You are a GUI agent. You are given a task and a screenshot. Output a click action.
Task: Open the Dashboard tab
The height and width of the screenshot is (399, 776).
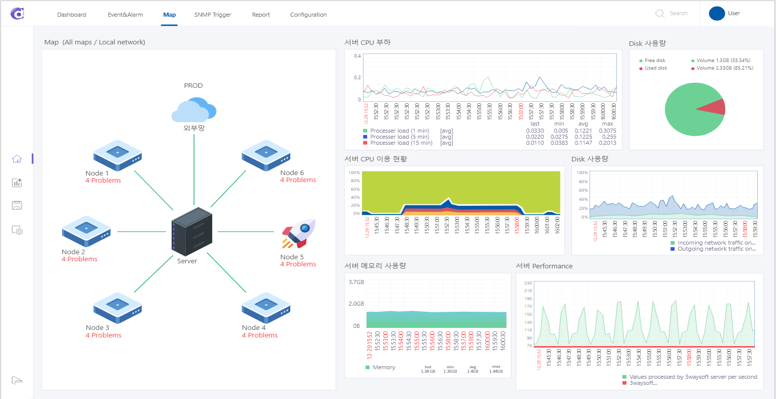coord(71,14)
